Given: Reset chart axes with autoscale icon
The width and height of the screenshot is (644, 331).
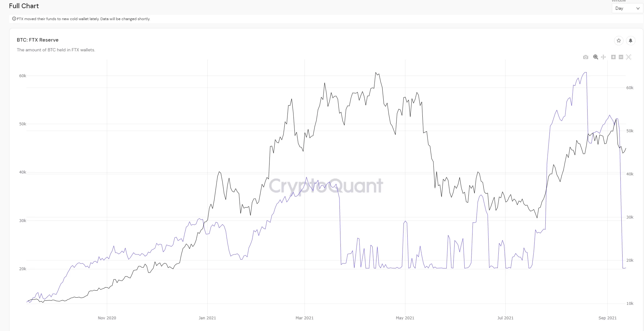Looking at the screenshot, I should (x=629, y=57).
